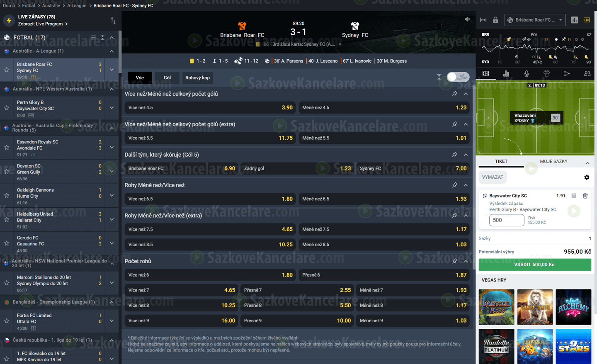Collapse the Fotbal (17) section
Viewport: 597px width, 364px height.
(112, 37)
